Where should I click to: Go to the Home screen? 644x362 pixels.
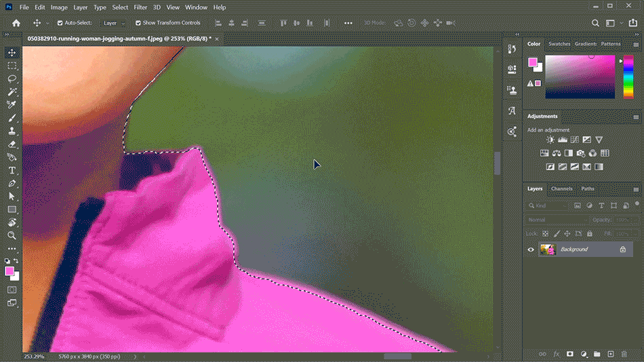pyautogui.click(x=16, y=23)
